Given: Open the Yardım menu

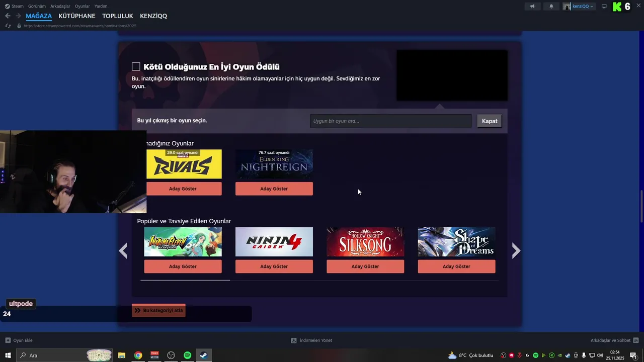Looking at the screenshot, I should coord(101,7).
